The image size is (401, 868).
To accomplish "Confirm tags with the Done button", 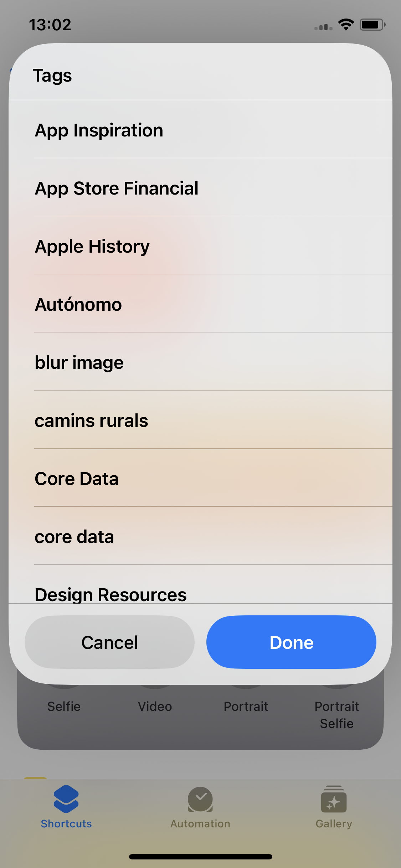I will [x=291, y=642].
